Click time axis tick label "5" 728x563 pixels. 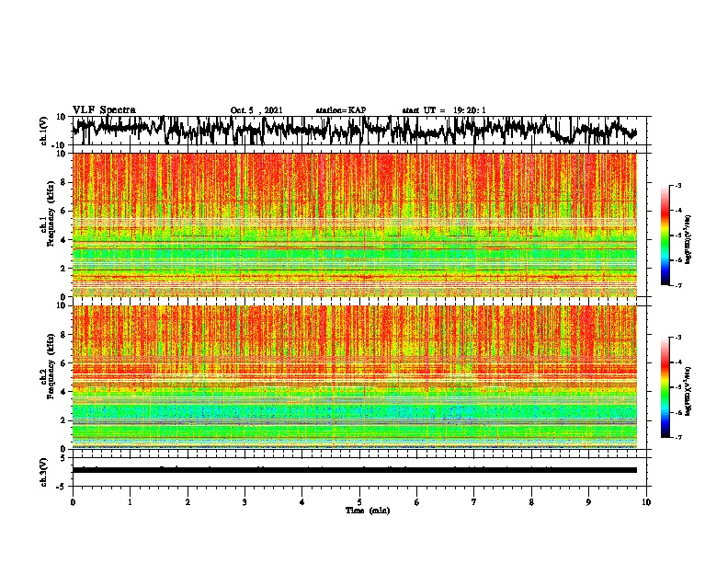point(359,502)
